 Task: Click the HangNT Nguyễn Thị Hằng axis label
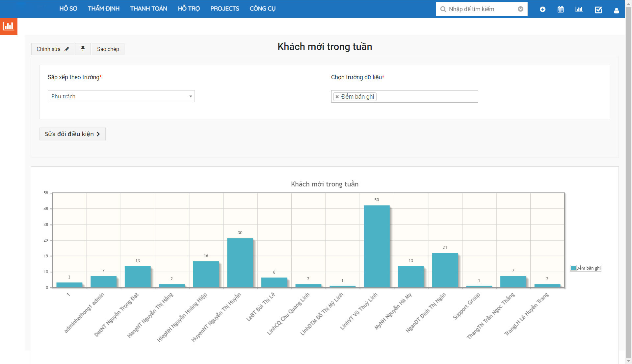[150, 315]
